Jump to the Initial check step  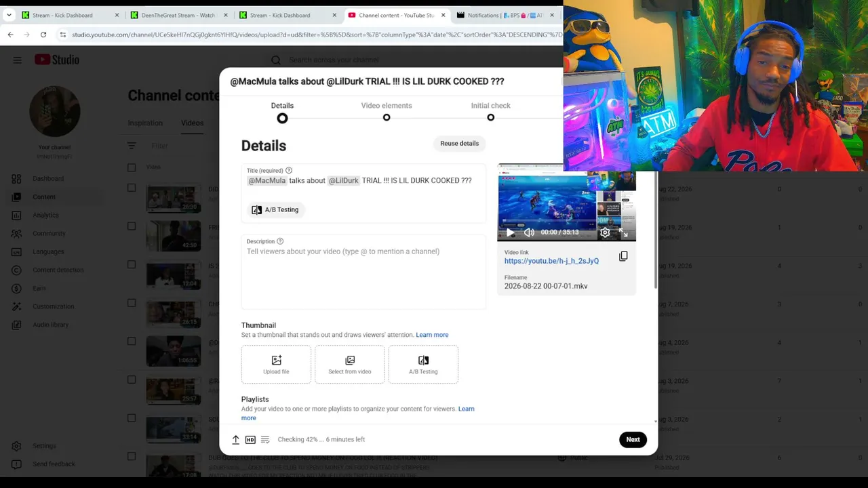pyautogui.click(x=490, y=111)
